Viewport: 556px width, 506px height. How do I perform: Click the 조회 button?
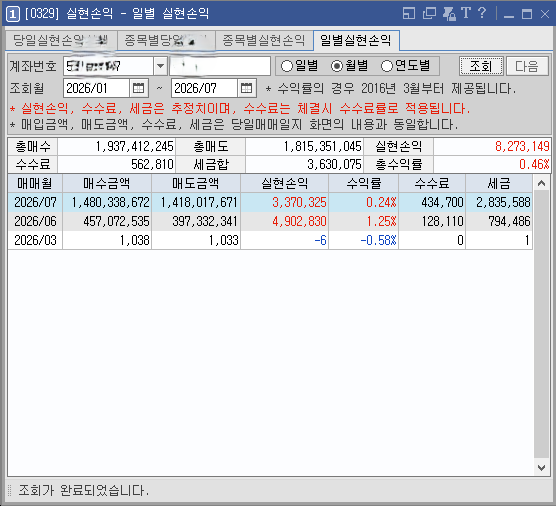(x=481, y=66)
